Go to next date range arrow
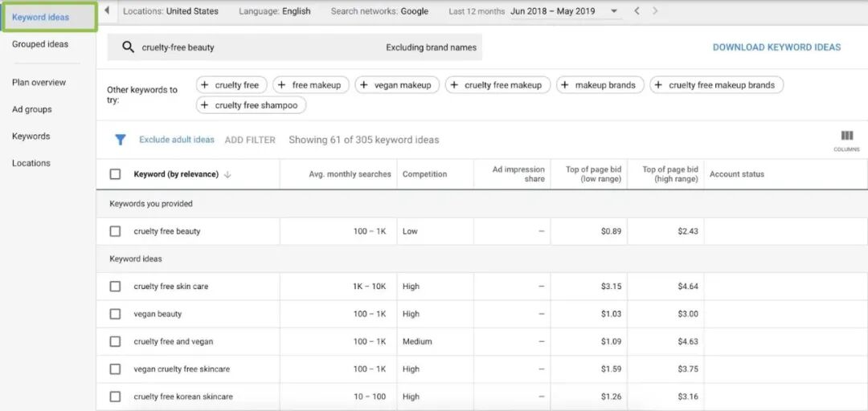Image resolution: width=868 pixels, height=411 pixels. tap(655, 11)
